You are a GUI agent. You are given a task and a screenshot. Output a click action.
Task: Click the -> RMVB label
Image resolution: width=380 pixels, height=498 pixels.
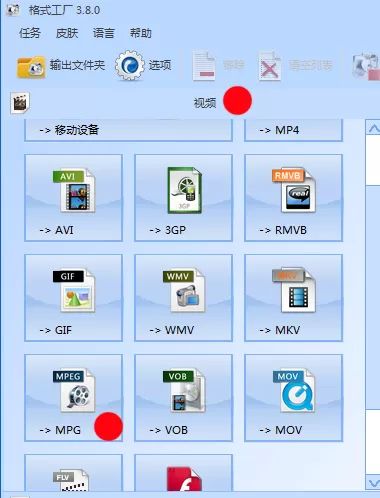pos(283,230)
